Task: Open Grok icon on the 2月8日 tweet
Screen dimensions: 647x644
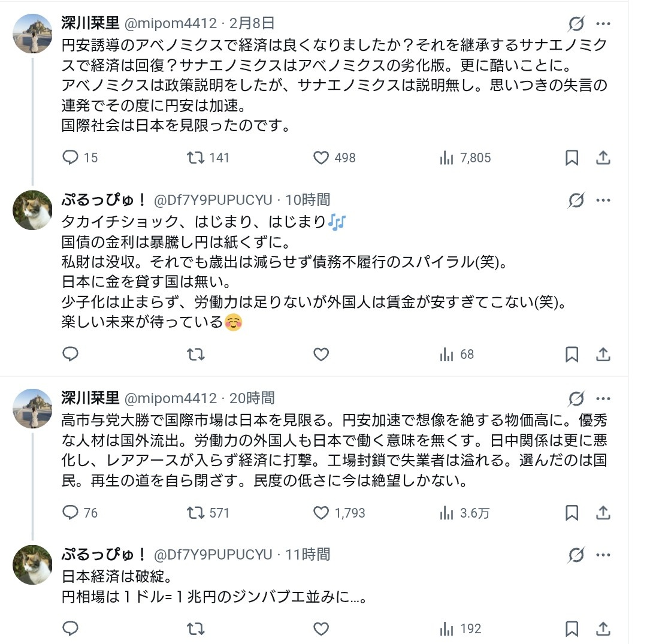Action: (576, 24)
